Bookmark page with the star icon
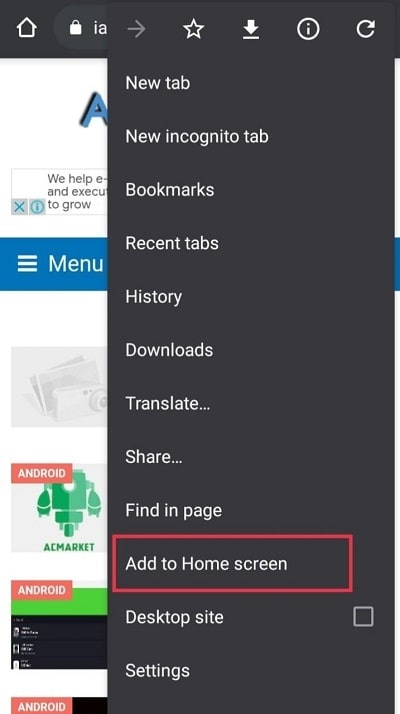 tap(194, 30)
